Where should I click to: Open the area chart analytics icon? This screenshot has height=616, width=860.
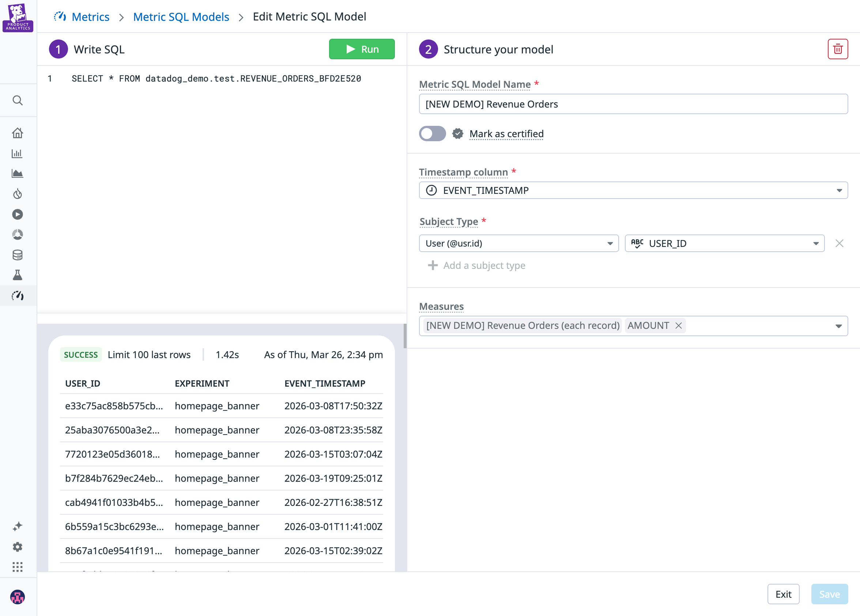18,174
